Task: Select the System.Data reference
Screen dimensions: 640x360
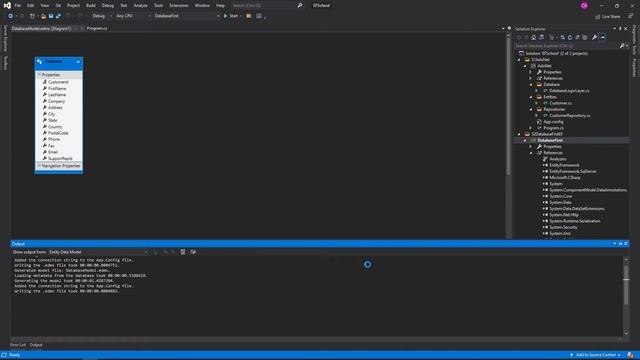Action: click(560, 202)
